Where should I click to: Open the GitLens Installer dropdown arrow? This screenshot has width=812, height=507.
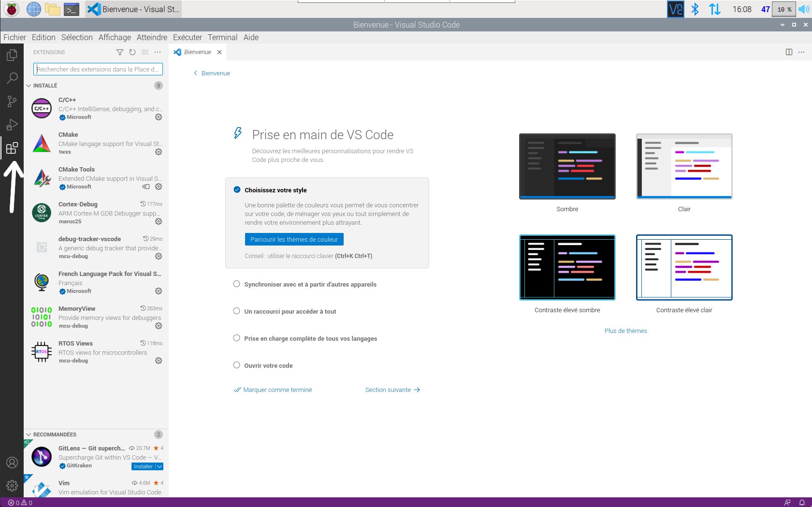159,466
